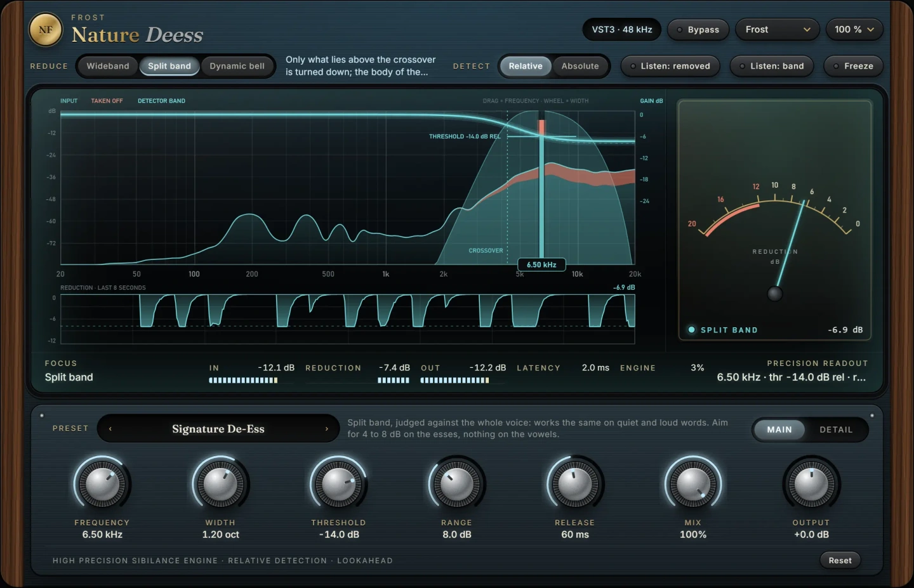Click the 6.50 kHz crossover frequency handle
This screenshot has width=914, height=588.
pos(541,265)
